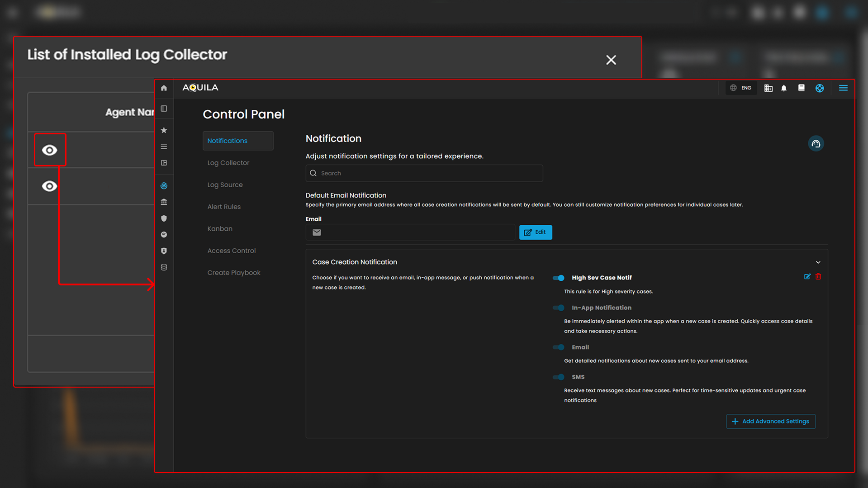
Task: Click the notification Search field
Action: (x=424, y=173)
